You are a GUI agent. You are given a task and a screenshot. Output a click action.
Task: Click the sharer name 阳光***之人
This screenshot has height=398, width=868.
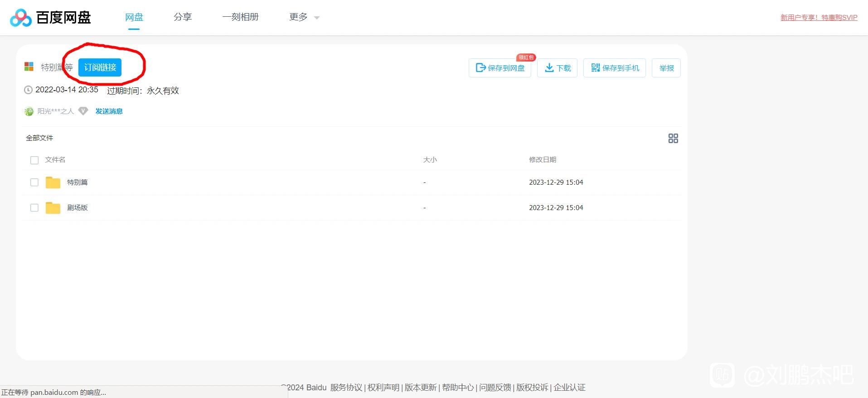click(x=55, y=111)
